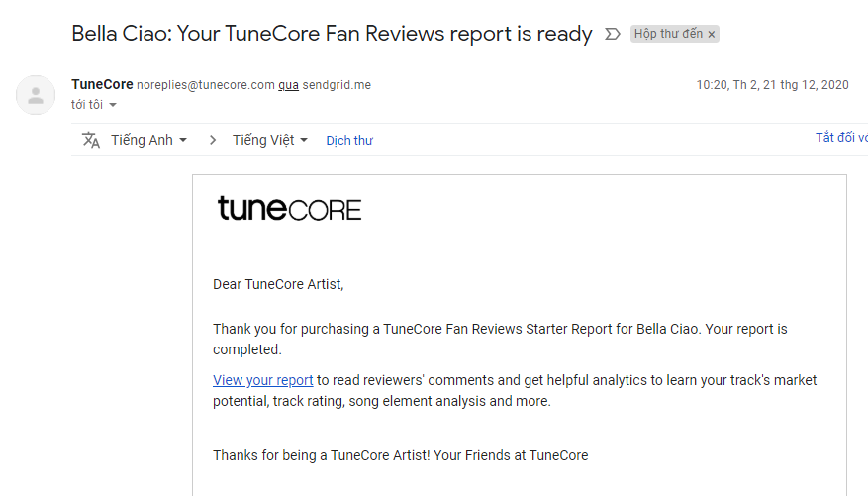This screenshot has height=496, width=868.
Task: Click the TuneCore logo in the email
Action: tap(289, 209)
